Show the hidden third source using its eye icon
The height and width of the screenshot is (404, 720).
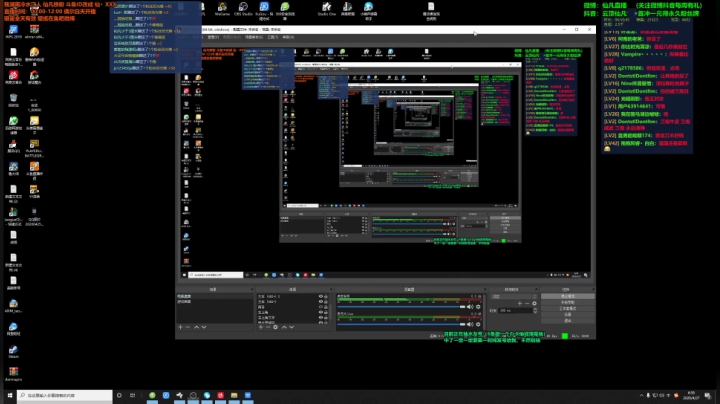click(321, 307)
